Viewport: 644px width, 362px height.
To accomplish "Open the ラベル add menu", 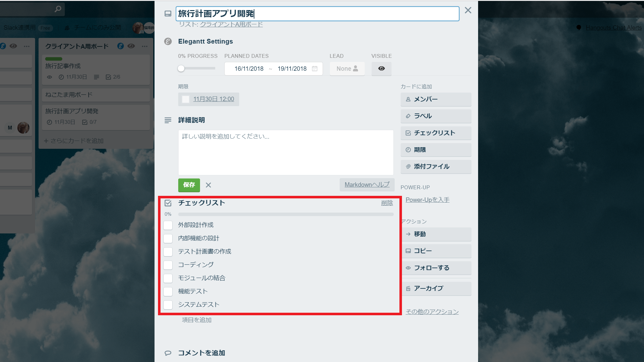I will point(436,116).
